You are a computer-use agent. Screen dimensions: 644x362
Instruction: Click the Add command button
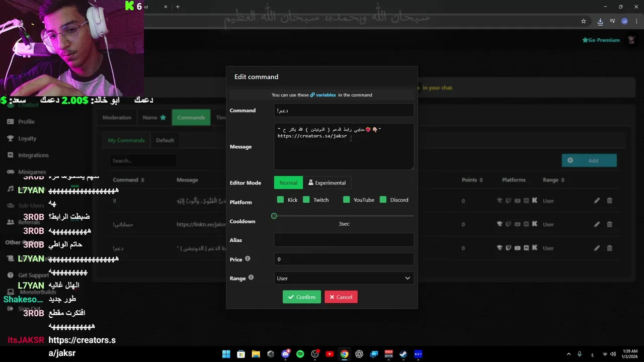(589, 160)
